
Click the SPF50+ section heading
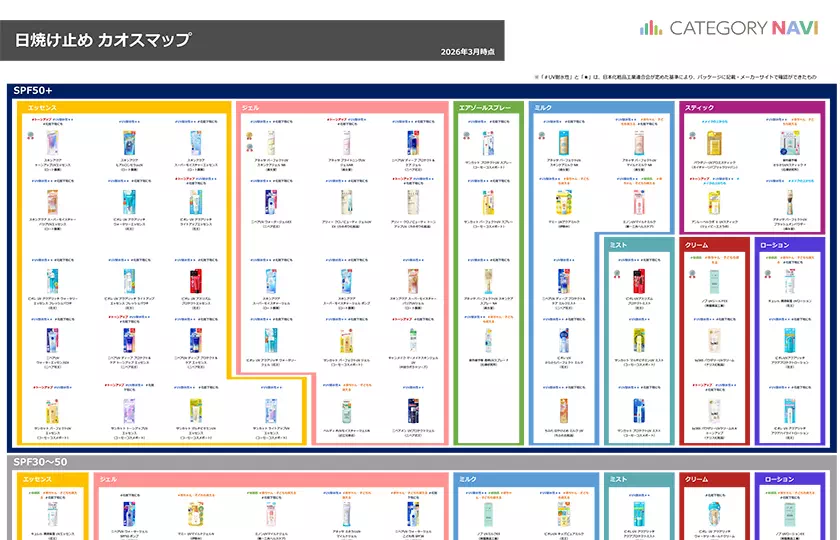click(33, 90)
